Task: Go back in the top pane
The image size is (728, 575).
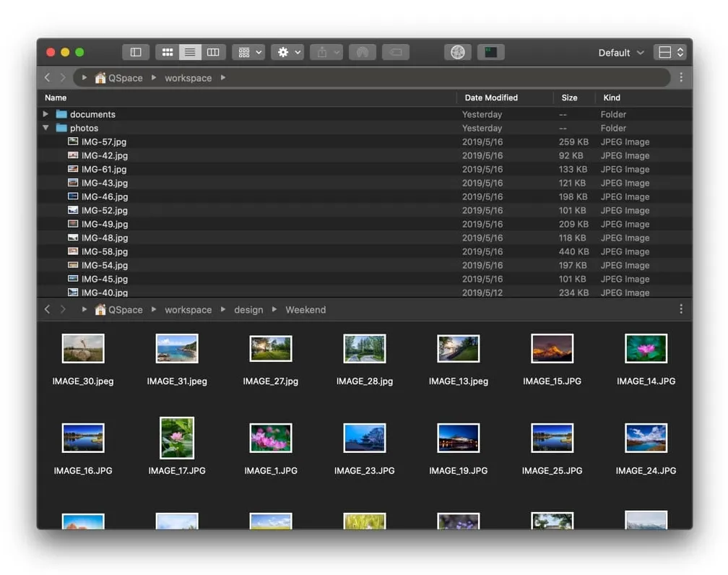Action: (x=48, y=77)
